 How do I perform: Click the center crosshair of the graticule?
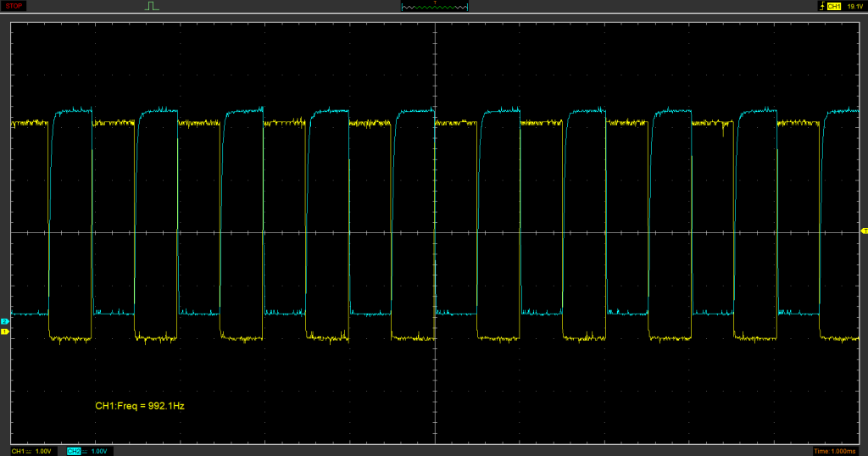pos(435,231)
